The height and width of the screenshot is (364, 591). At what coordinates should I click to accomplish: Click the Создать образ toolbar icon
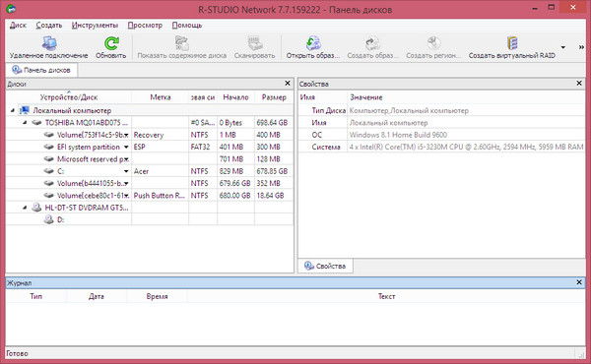[372, 43]
